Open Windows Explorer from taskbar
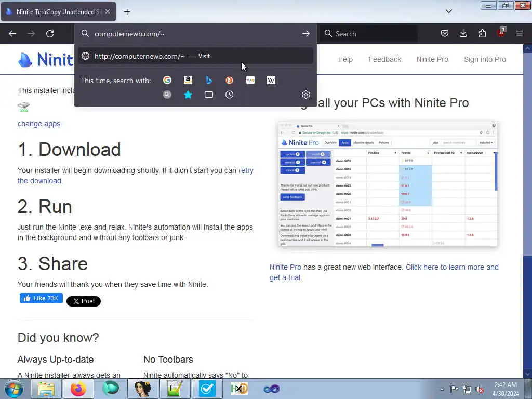Viewport: 532px width, 399px height. coord(46,389)
